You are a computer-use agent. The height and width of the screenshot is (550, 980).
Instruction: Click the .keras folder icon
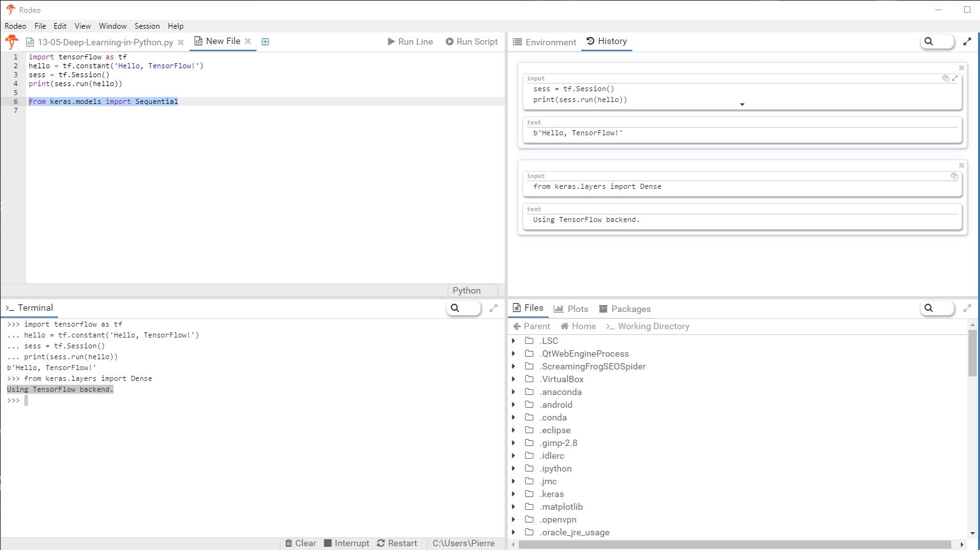tap(529, 494)
